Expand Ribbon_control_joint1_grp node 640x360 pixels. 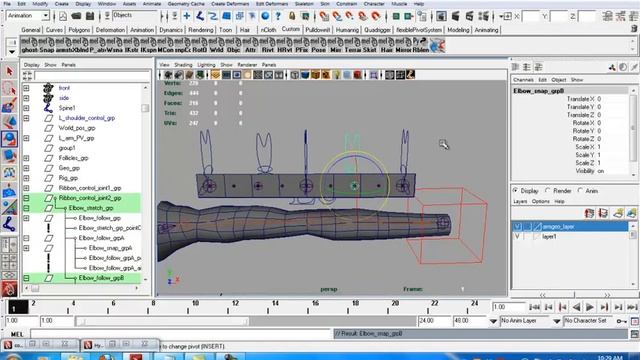pyautogui.click(x=26, y=188)
